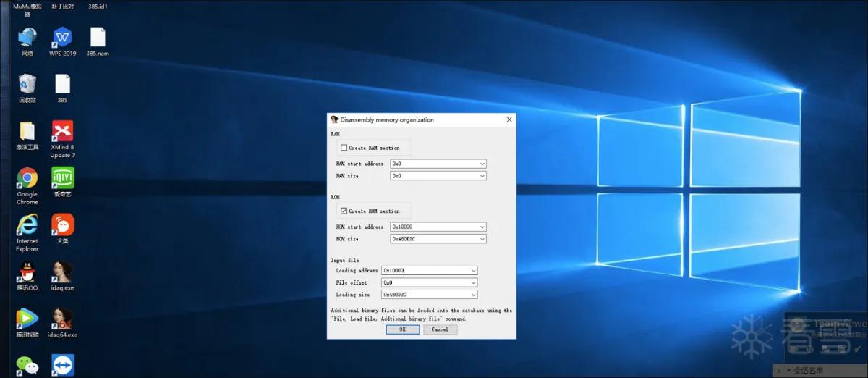Open the Internet Explorer shortcut
The width and height of the screenshot is (868, 378).
(27, 233)
